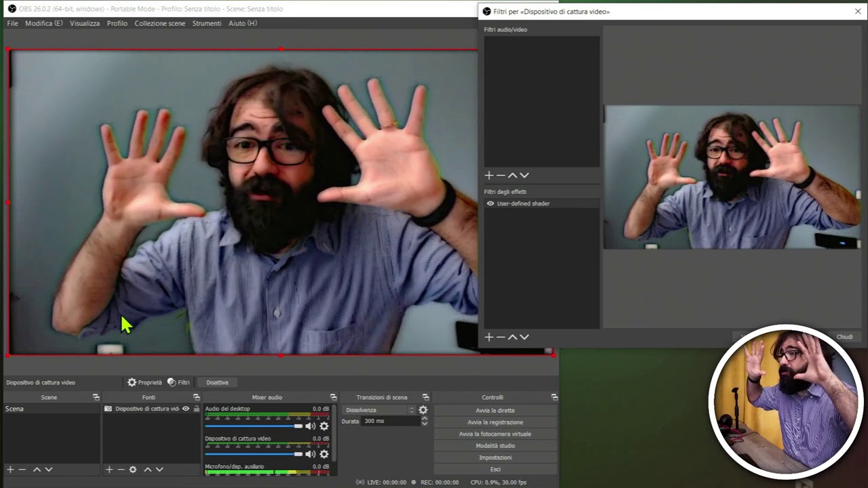
Task: Add an audio/video filter with the plus icon
Action: coord(488,175)
